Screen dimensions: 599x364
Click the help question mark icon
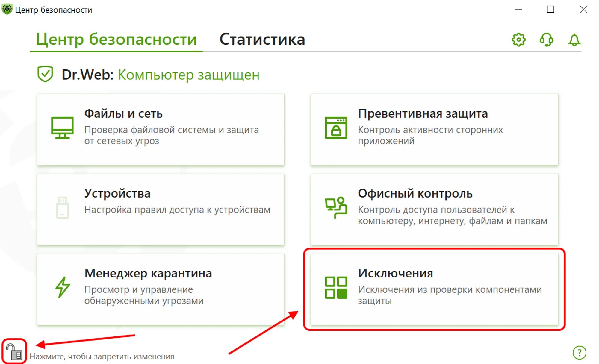[579, 352]
